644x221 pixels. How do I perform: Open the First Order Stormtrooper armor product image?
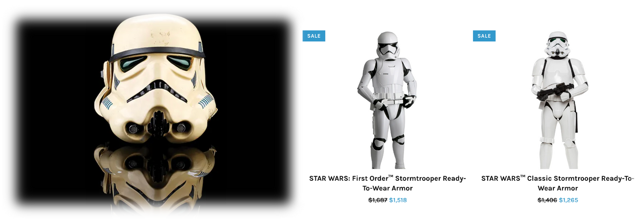coord(387,100)
